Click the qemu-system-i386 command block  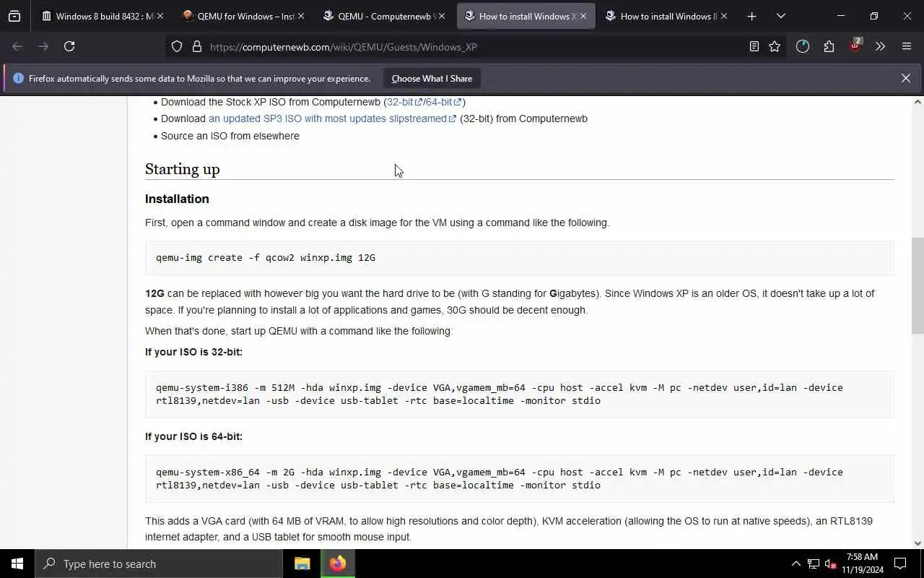point(519,394)
